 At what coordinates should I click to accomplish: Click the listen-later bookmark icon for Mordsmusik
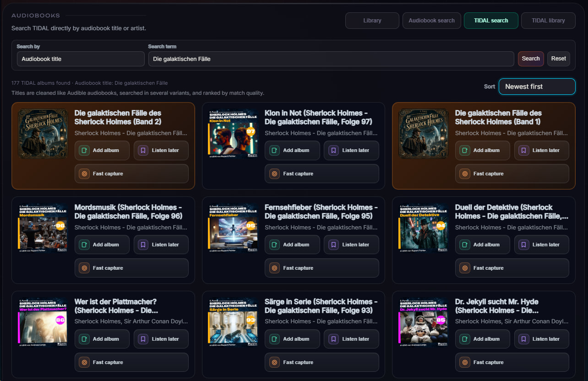(143, 245)
